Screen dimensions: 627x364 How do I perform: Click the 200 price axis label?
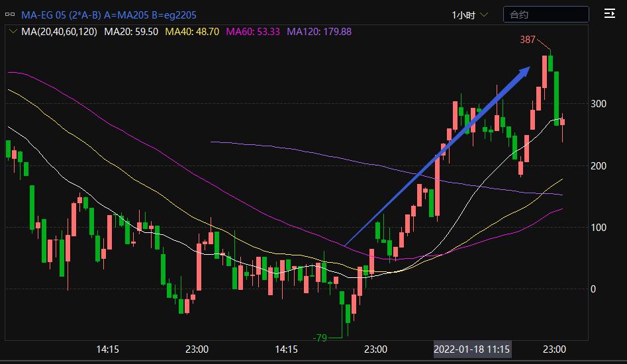[599, 166]
